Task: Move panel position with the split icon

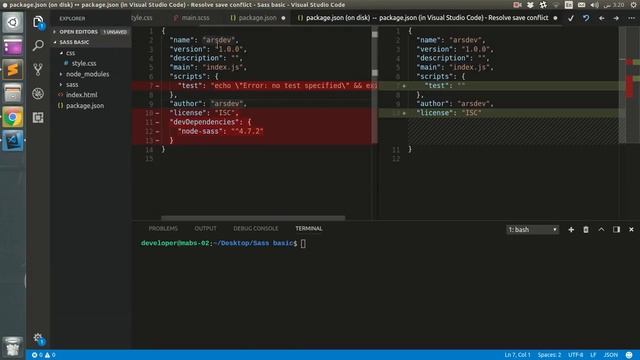Action: tap(616, 229)
